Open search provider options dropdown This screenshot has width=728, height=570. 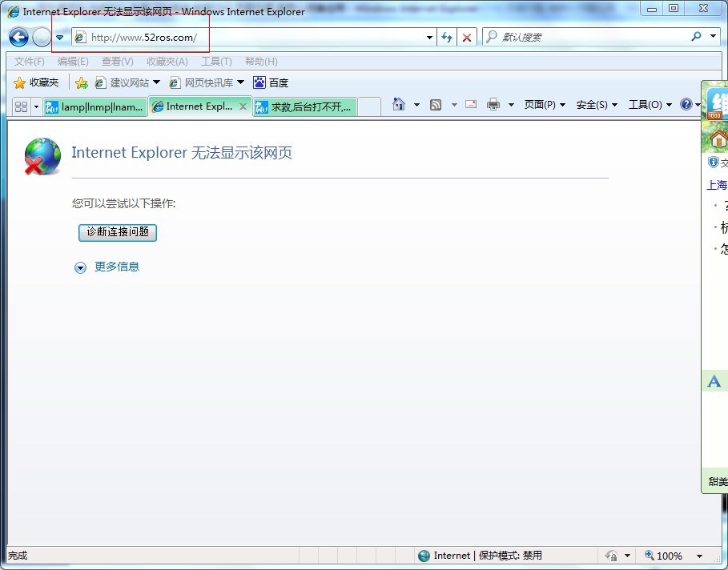point(713,36)
